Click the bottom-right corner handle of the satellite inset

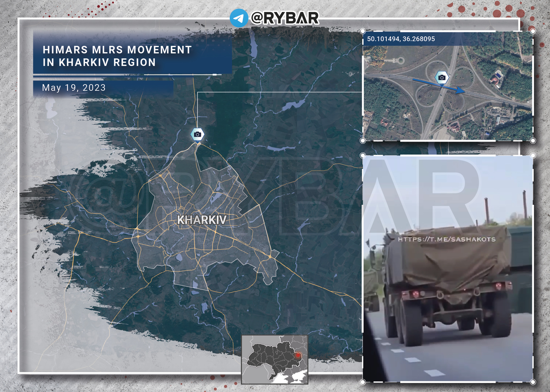coord(533,140)
